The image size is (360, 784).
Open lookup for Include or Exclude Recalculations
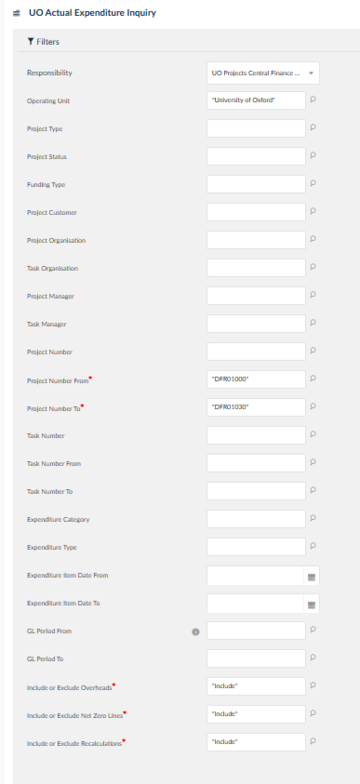point(313,742)
